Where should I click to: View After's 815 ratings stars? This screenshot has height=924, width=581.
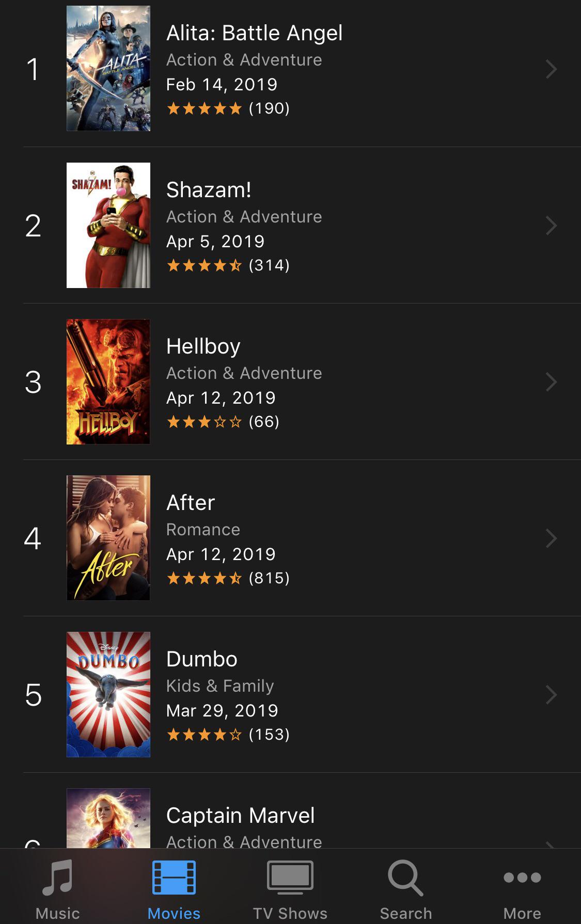tap(228, 578)
